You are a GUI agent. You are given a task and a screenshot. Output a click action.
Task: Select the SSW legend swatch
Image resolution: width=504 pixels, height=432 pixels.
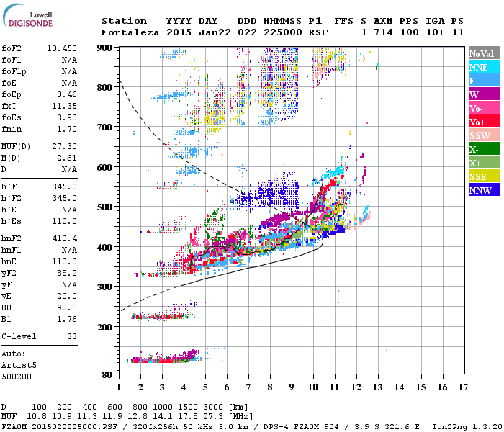click(x=484, y=135)
